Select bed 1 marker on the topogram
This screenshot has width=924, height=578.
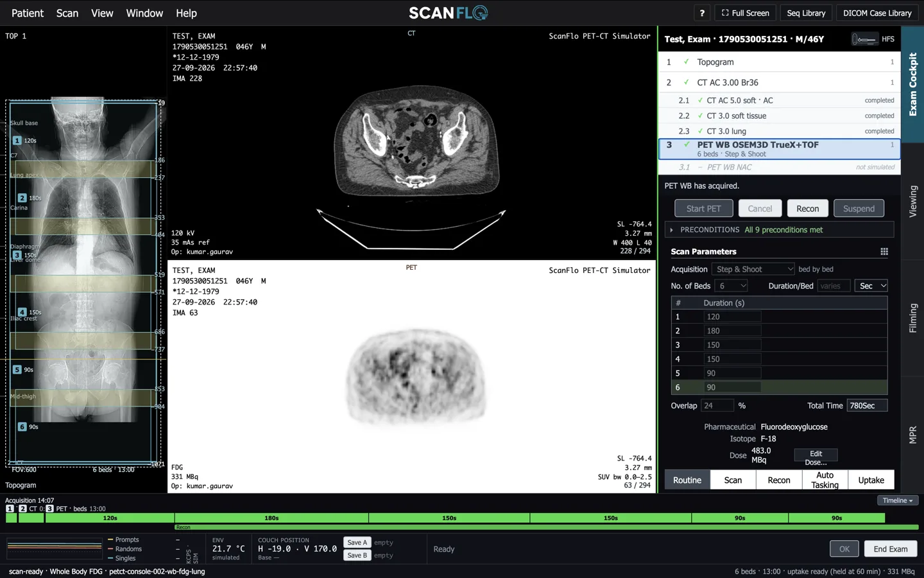[17, 140]
